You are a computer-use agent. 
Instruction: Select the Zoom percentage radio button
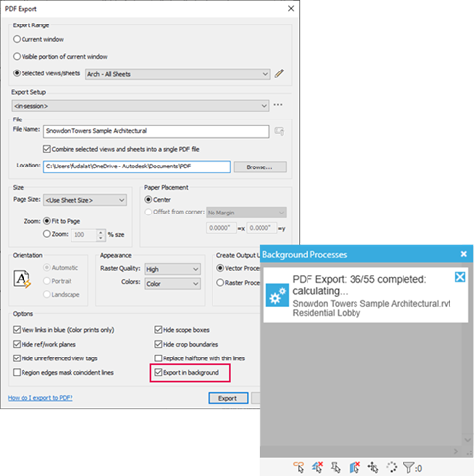tap(47, 234)
